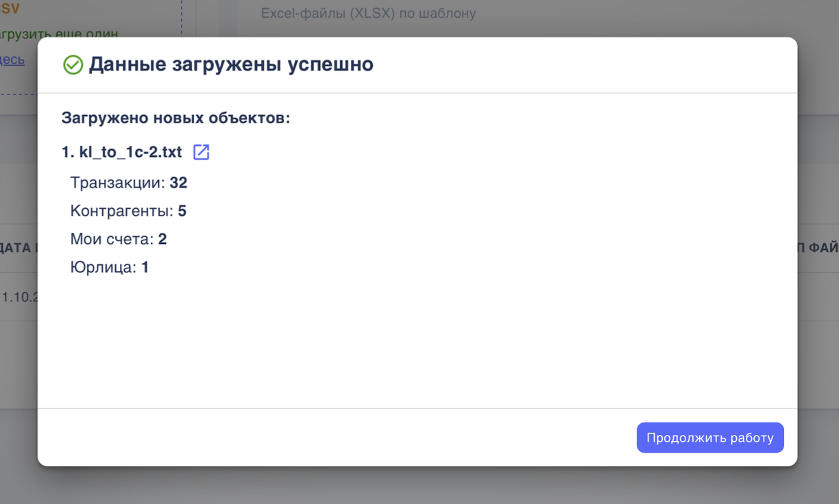Open kl_to_1c-2.txt via the external link icon
This screenshot has height=504, width=839.
point(201,152)
